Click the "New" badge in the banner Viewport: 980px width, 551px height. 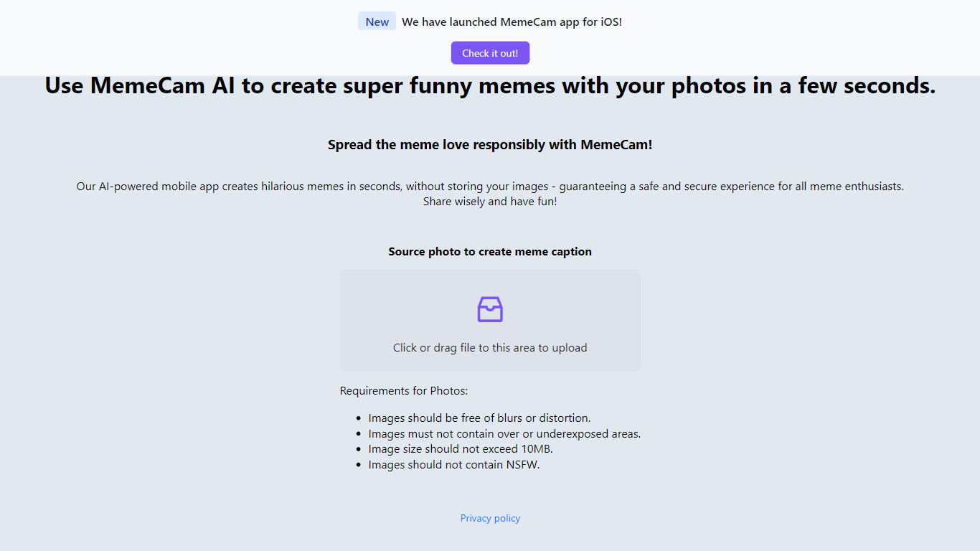[377, 22]
